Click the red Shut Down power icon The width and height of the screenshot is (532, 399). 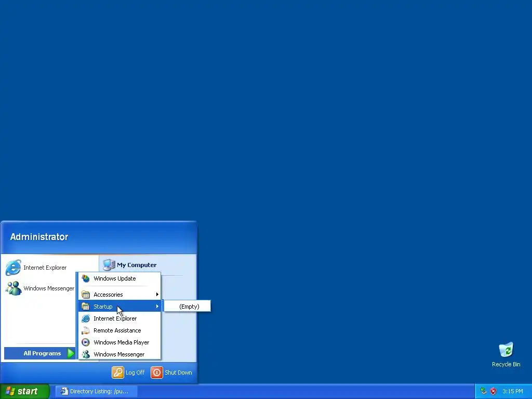point(157,373)
